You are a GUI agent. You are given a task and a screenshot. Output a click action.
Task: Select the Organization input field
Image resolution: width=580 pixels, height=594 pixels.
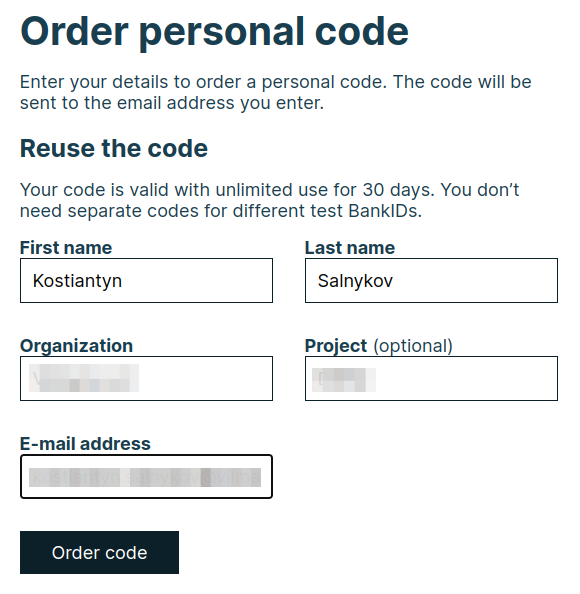point(146,378)
